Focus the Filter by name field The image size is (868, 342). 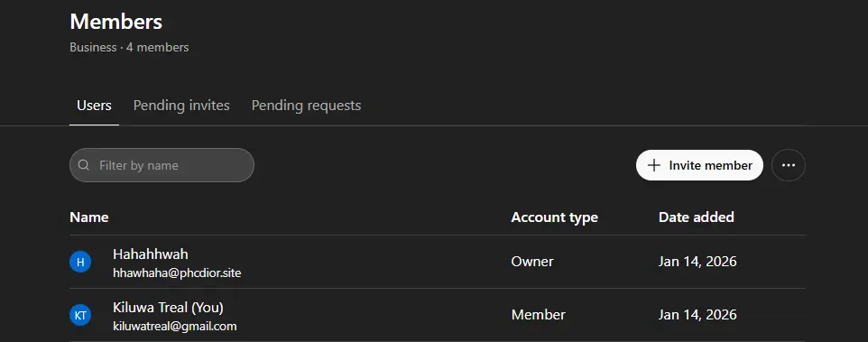pos(162,165)
